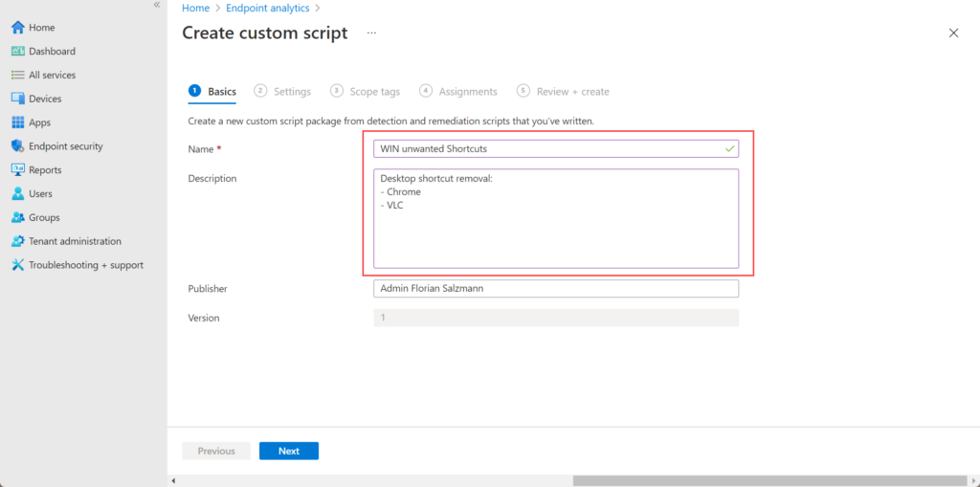Click the step 5 circle number icon
The height and width of the screenshot is (487, 980).
coord(523,91)
